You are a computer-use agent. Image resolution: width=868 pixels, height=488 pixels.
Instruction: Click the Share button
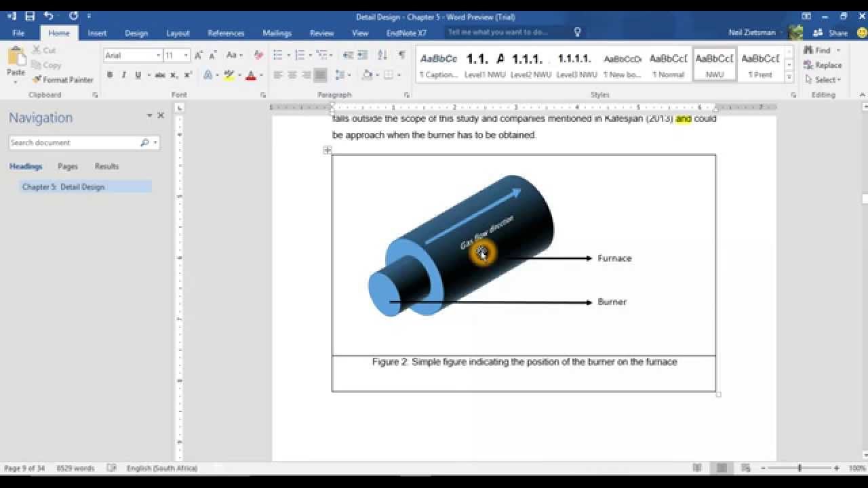pyautogui.click(x=831, y=33)
